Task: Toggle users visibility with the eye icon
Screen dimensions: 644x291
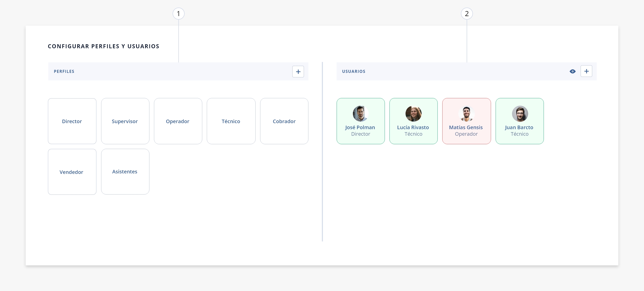Action: [573, 71]
